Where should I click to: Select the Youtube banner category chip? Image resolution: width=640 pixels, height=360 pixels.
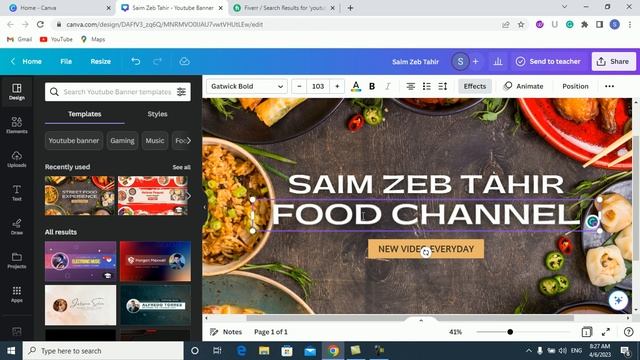pyautogui.click(x=74, y=140)
